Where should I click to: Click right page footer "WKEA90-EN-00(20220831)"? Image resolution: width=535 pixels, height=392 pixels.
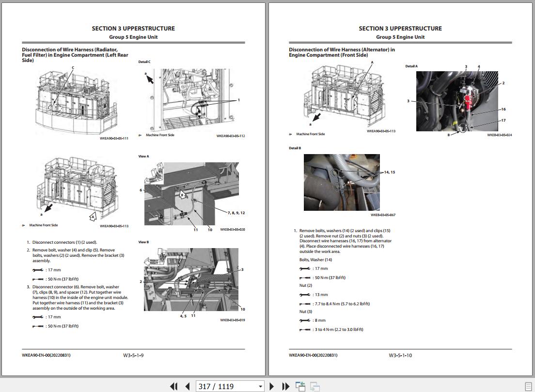coord(313,355)
